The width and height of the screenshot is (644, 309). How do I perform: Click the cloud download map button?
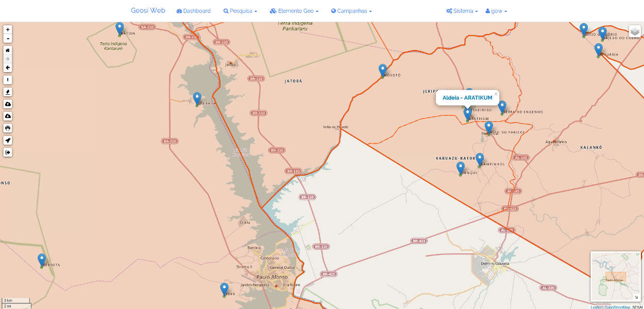[x=8, y=116]
